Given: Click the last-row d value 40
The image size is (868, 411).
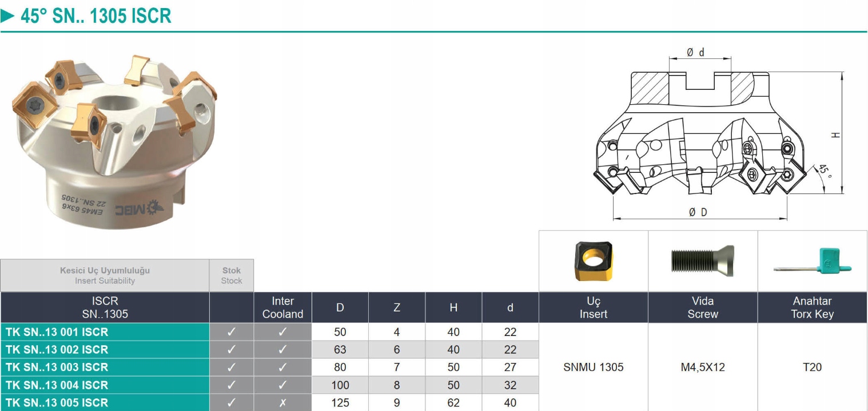Looking at the screenshot, I should pos(510,402).
